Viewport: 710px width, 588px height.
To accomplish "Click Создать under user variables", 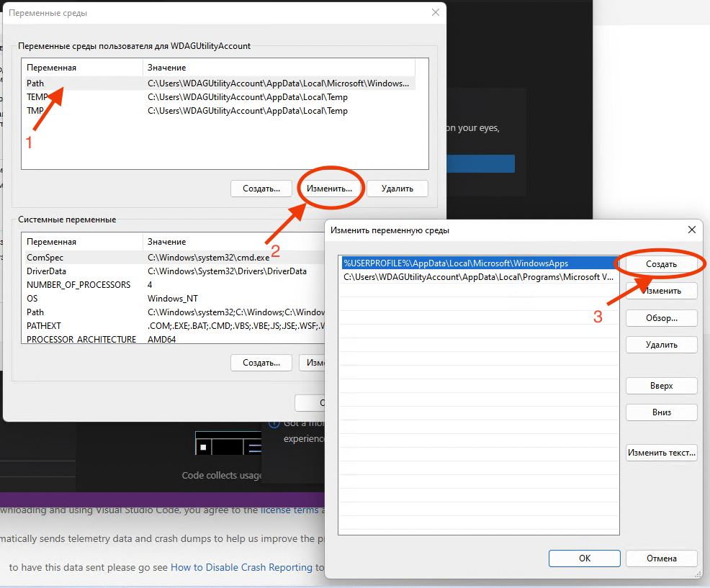I will coord(261,188).
